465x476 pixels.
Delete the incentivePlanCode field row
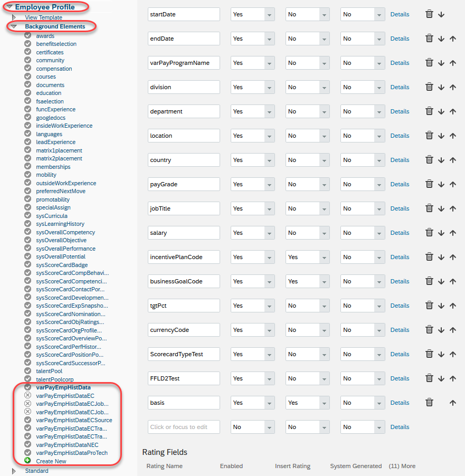click(x=429, y=257)
